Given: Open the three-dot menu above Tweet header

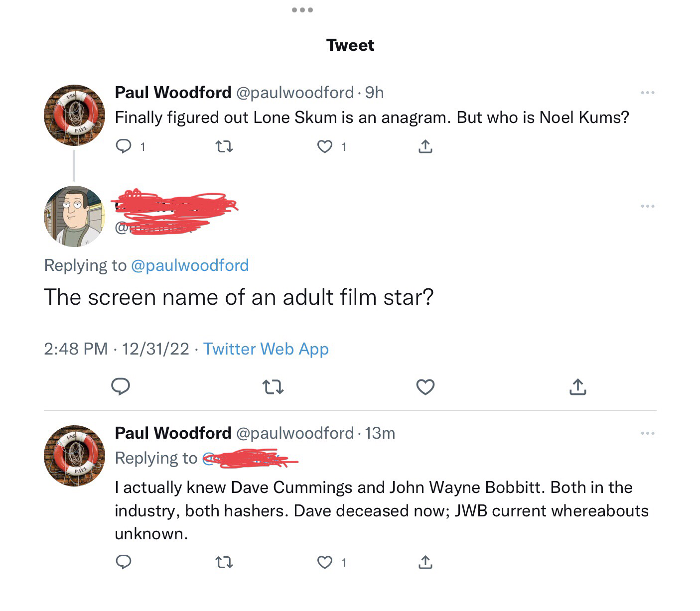Looking at the screenshot, I should 302,10.
